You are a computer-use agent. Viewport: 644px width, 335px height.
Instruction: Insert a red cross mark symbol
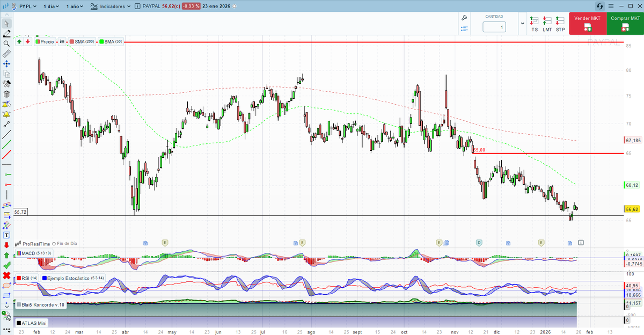click(x=6, y=275)
